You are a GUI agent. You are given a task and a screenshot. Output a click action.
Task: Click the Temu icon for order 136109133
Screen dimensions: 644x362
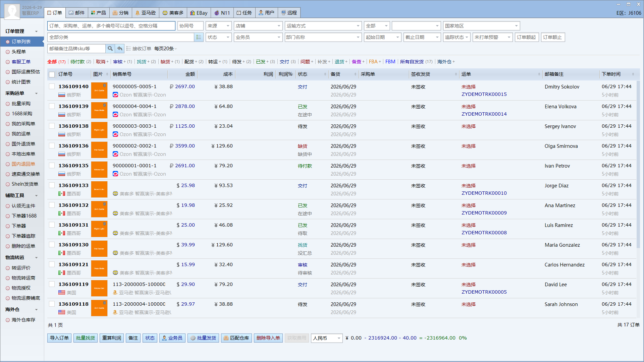tap(115, 194)
